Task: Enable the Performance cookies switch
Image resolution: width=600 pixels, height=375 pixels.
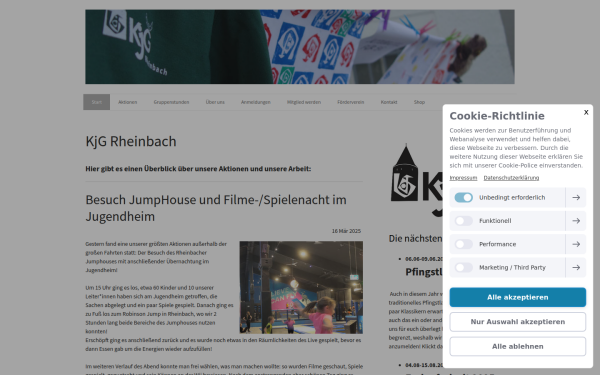Action: click(x=463, y=244)
